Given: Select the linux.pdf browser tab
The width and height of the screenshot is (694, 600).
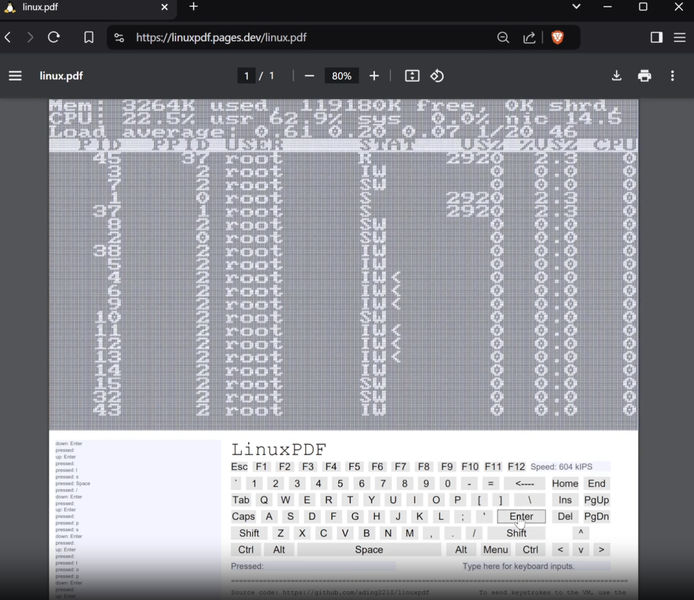Looking at the screenshot, I should click(88, 8).
